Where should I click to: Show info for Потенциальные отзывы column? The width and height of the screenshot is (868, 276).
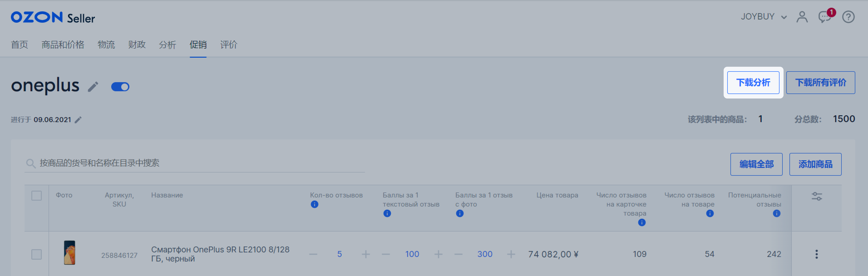777,213
